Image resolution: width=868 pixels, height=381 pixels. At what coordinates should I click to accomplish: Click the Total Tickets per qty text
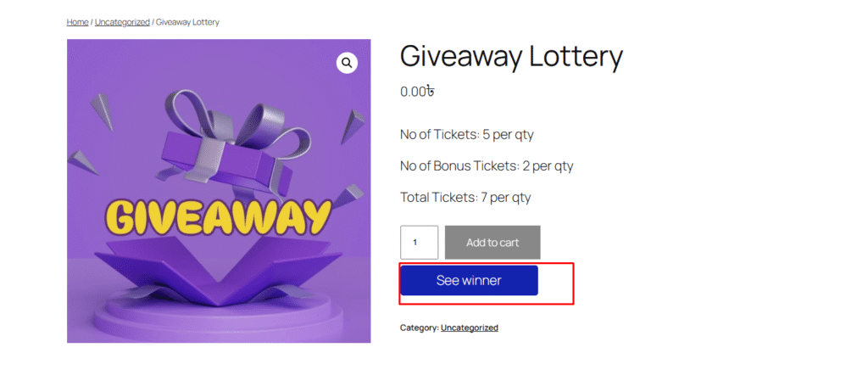tap(465, 197)
